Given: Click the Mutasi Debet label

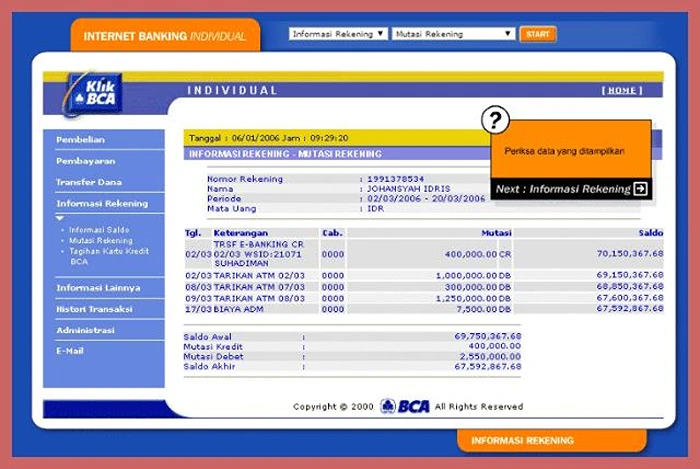Looking at the screenshot, I should pyautogui.click(x=213, y=357).
